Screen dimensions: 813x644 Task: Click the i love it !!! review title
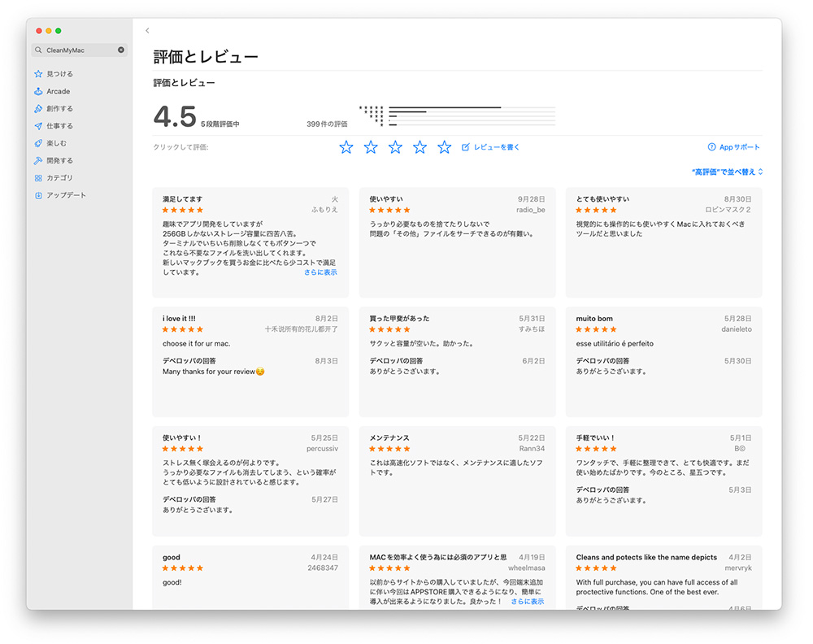[179, 319]
